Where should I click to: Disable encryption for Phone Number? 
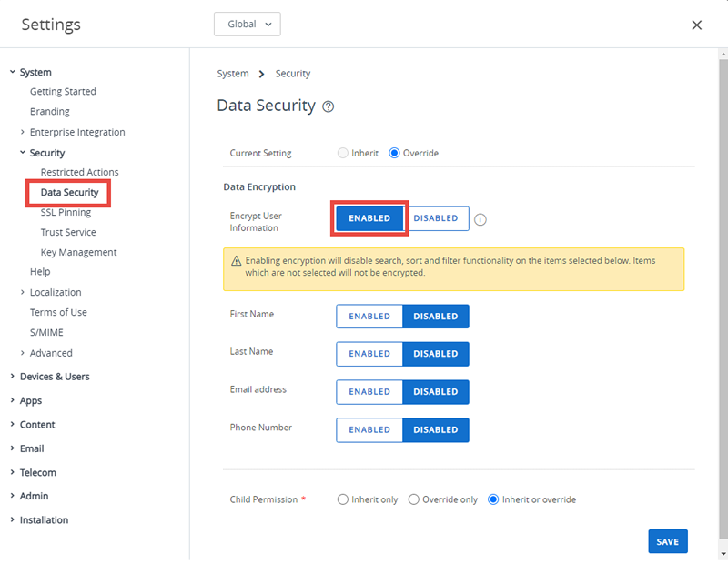coord(436,430)
